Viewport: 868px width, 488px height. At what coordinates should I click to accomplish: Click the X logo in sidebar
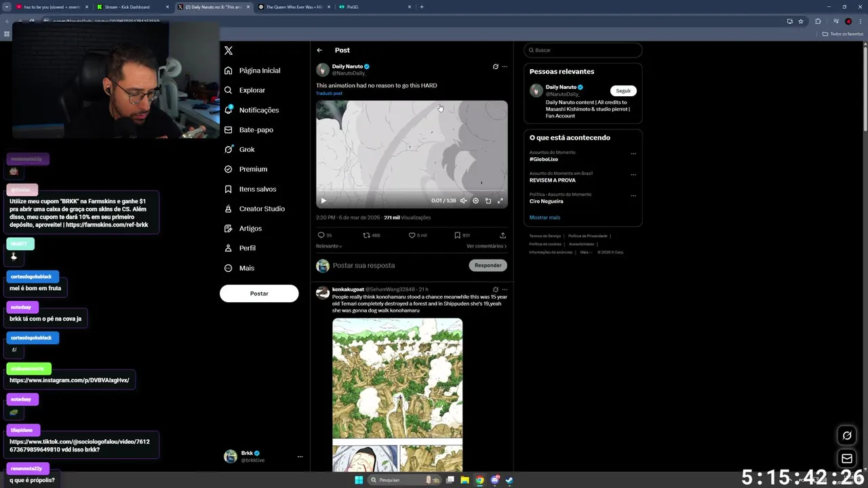click(x=229, y=50)
